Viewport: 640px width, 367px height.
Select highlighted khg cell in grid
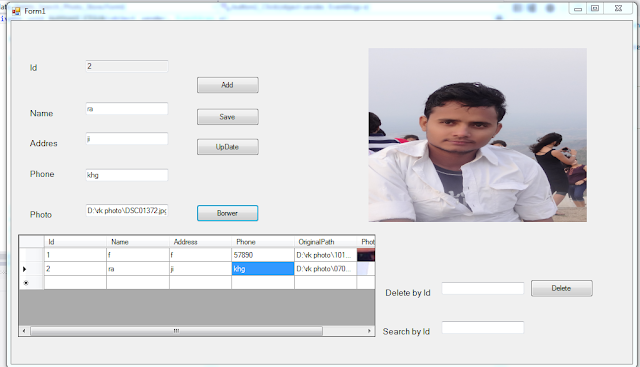pyautogui.click(x=263, y=269)
